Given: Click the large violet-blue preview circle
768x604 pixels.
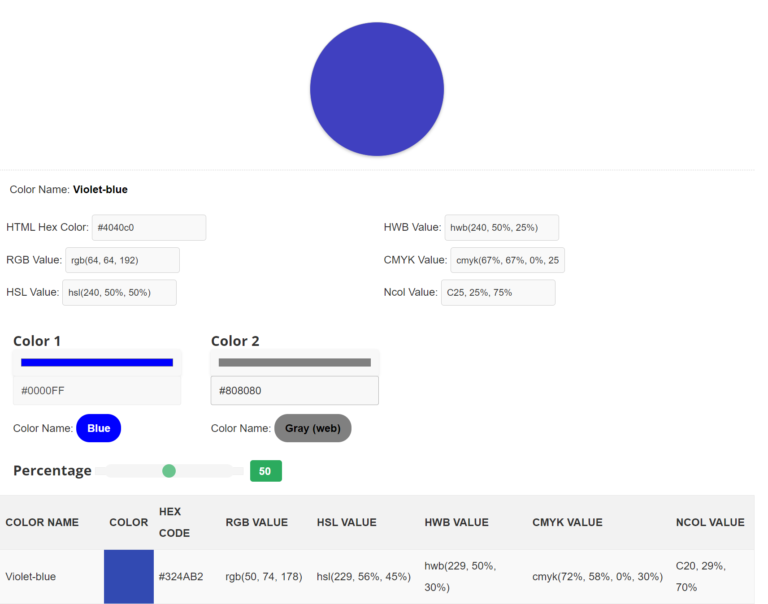Looking at the screenshot, I should (x=377, y=89).
